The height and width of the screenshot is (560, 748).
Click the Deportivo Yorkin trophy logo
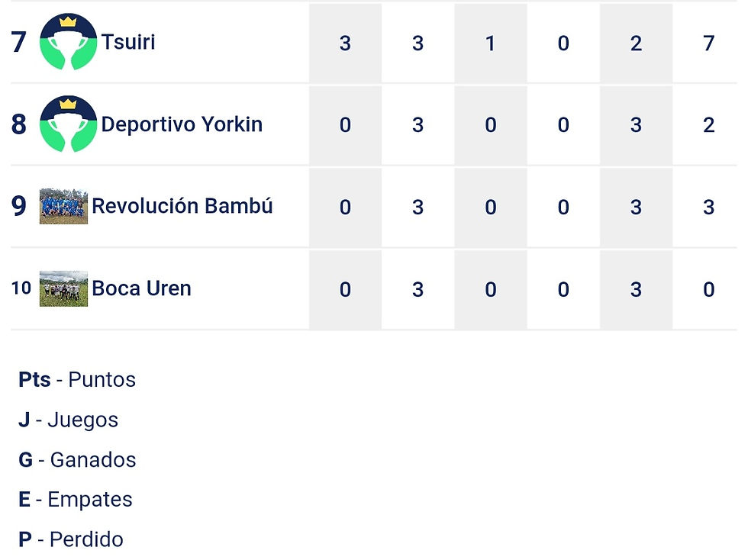point(68,124)
